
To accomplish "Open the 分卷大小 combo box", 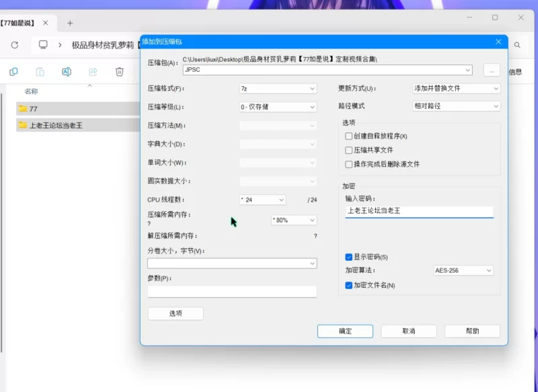I will (232, 264).
